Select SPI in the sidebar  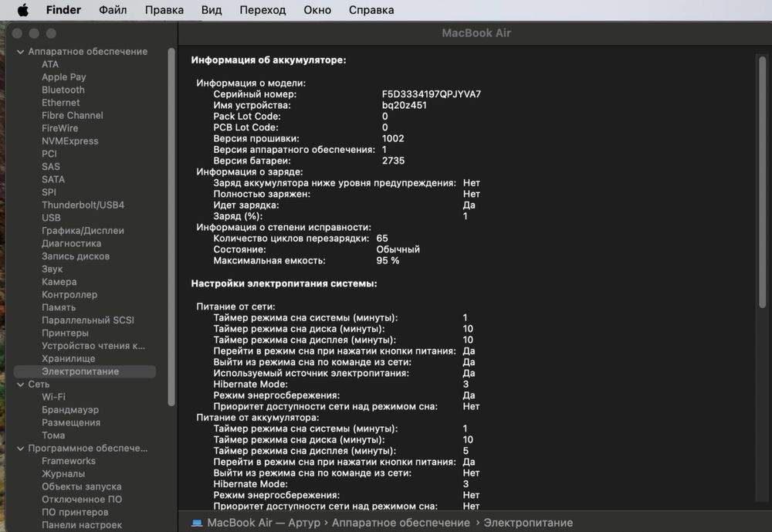49,192
